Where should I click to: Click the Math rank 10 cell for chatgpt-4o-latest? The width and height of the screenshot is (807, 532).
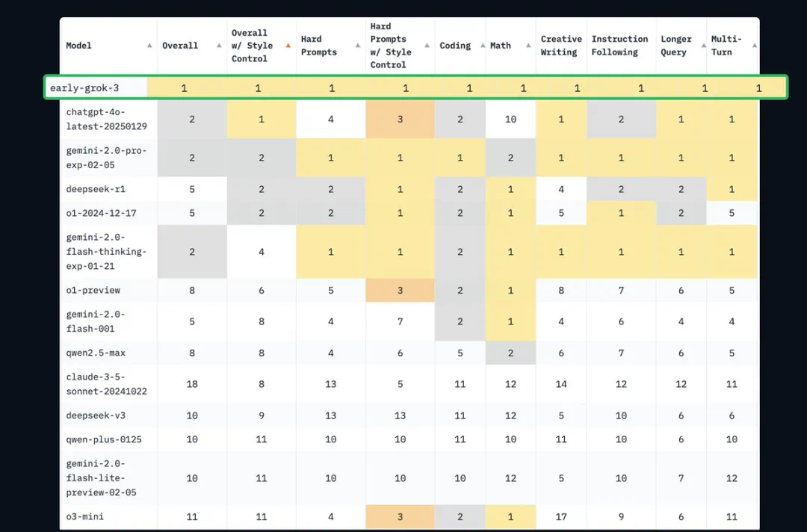pyautogui.click(x=510, y=119)
